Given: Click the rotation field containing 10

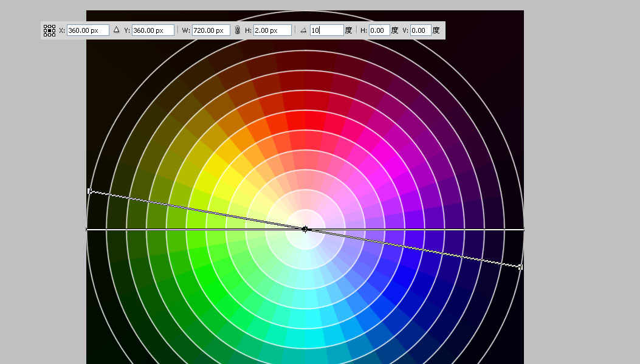Looking at the screenshot, I should 326,30.
